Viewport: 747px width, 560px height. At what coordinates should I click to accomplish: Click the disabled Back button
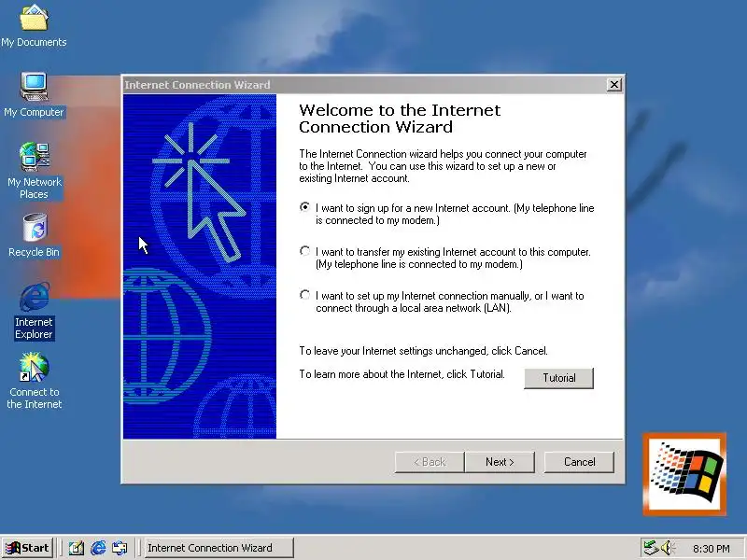(430, 462)
